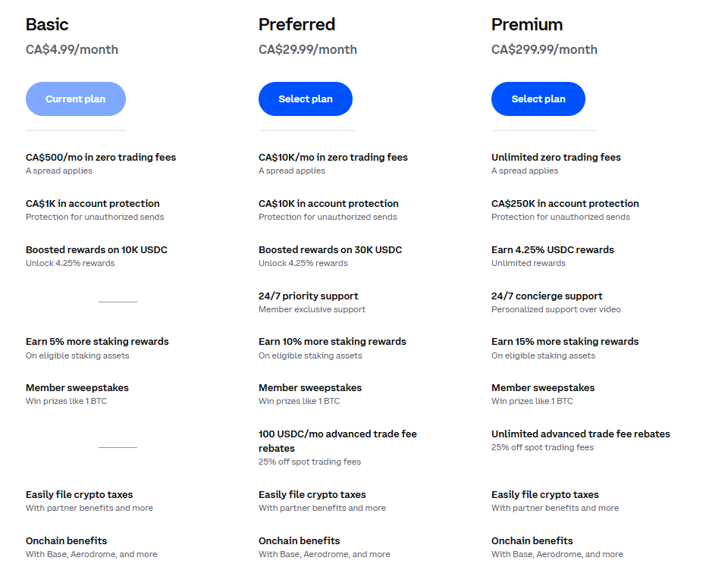
Task: Click Boosted rewards on 10K USDC
Action: [x=96, y=250]
